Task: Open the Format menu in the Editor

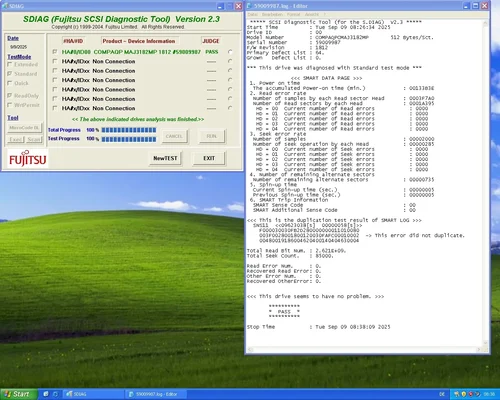Action: tap(293, 14)
